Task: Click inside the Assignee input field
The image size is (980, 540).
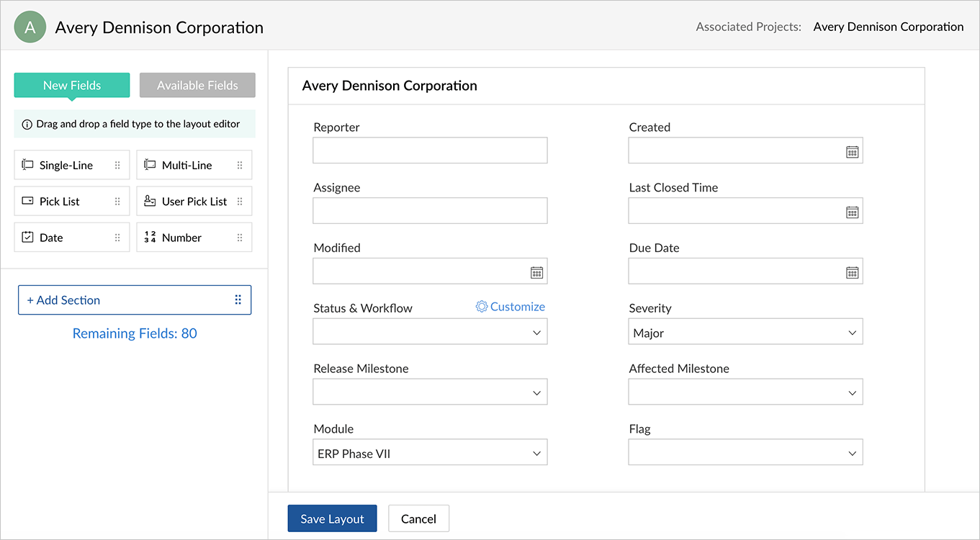Action: point(430,211)
